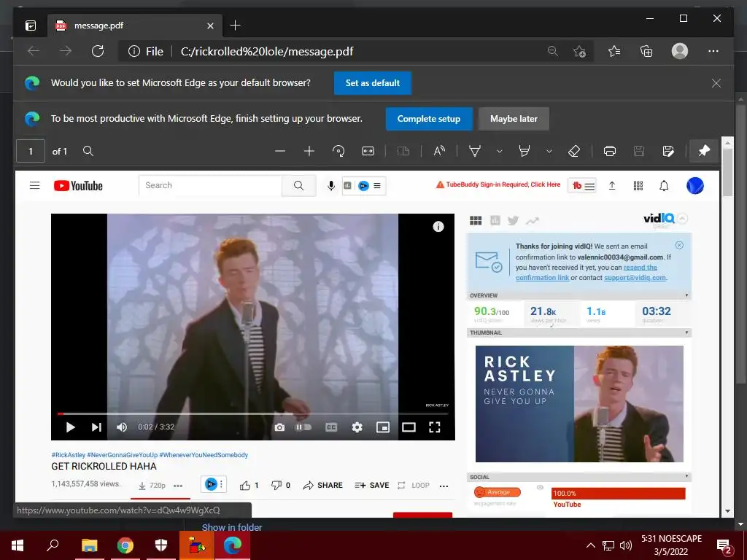Screen dimensions: 747x560
Task: Open the zoom out magnifier in address bar
Action: (x=553, y=51)
